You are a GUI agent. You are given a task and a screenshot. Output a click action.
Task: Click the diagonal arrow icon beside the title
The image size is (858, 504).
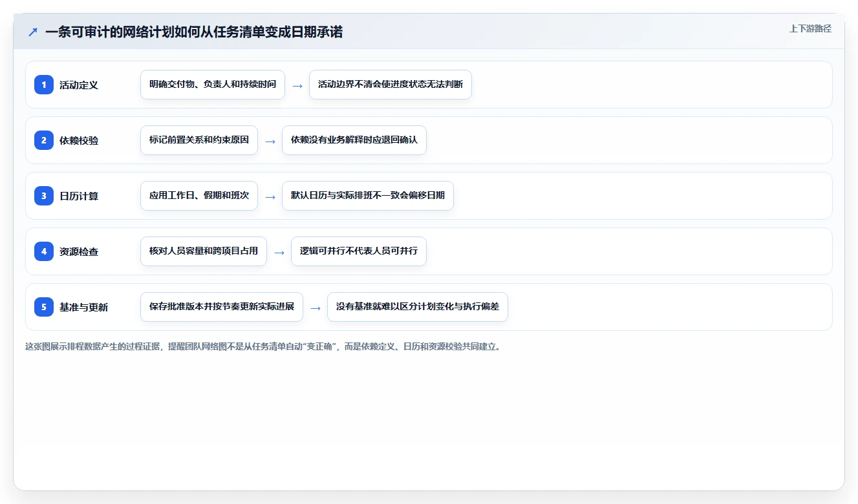pyautogui.click(x=33, y=32)
